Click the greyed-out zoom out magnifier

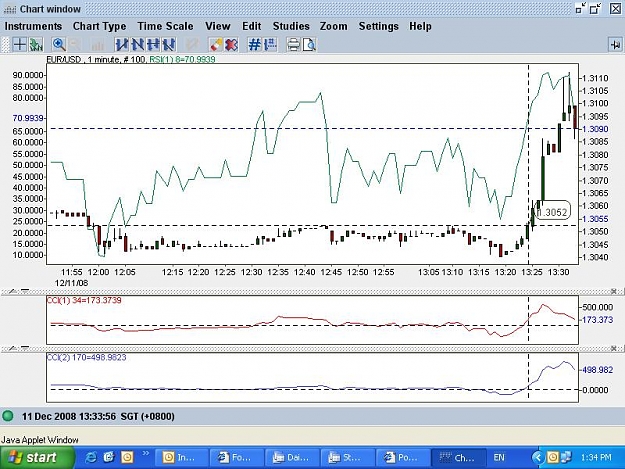click(76, 44)
